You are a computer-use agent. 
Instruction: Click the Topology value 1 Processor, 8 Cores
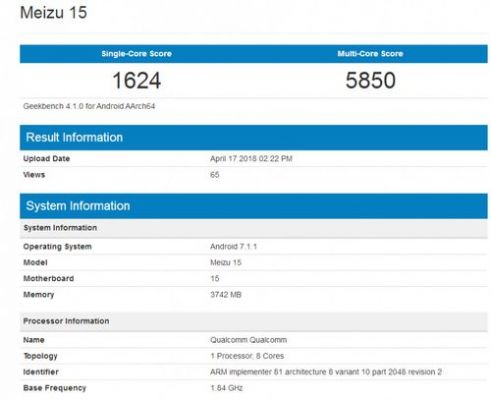click(x=247, y=356)
